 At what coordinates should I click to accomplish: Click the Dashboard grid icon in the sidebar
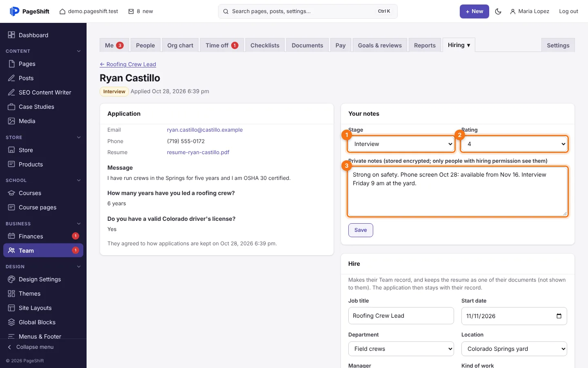coord(11,35)
